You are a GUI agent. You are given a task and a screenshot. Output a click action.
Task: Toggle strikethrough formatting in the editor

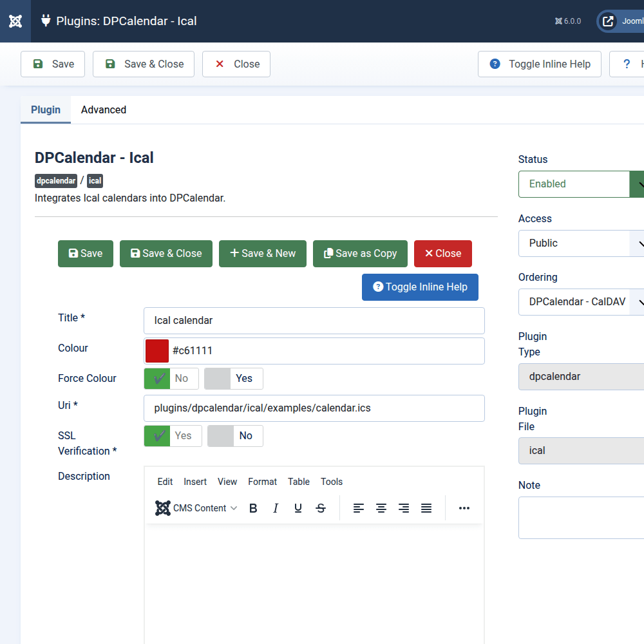pyautogui.click(x=321, y=508)
